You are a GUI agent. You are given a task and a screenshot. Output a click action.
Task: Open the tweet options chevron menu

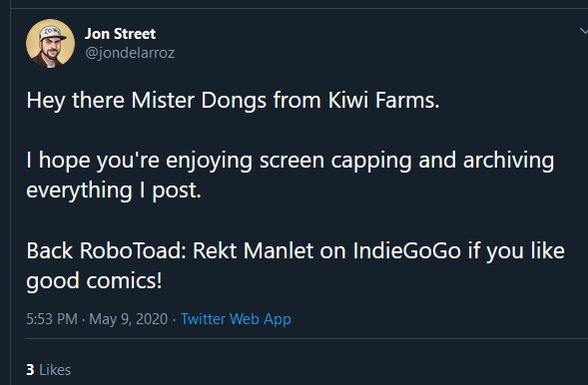(x=583, y=31)
